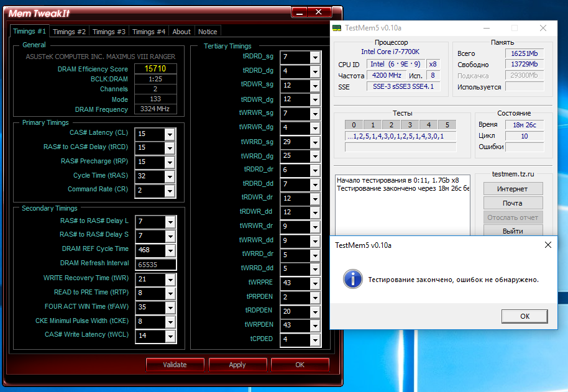Expand the RAS# to RAS# Delay L dropdown

pyautogui.click(x=170, y=222)
